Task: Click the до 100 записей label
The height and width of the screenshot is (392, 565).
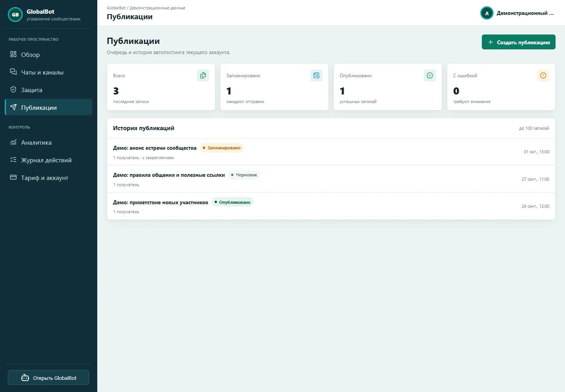Action: coord(534,128)
